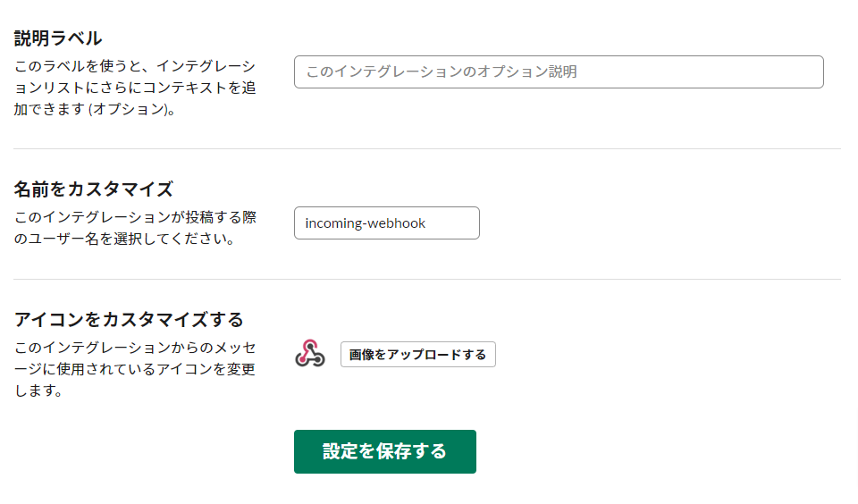Click the text line このインテグレーションが投稿する際
Screen dimensions: 858x504
[x=134, y=217]
